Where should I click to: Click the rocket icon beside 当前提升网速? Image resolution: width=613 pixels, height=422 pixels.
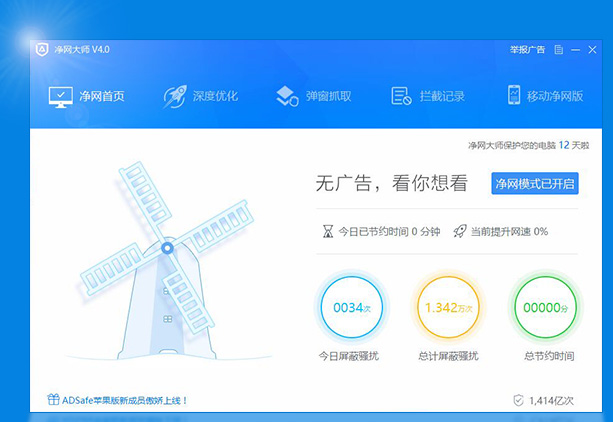click(x=460, y=231)
